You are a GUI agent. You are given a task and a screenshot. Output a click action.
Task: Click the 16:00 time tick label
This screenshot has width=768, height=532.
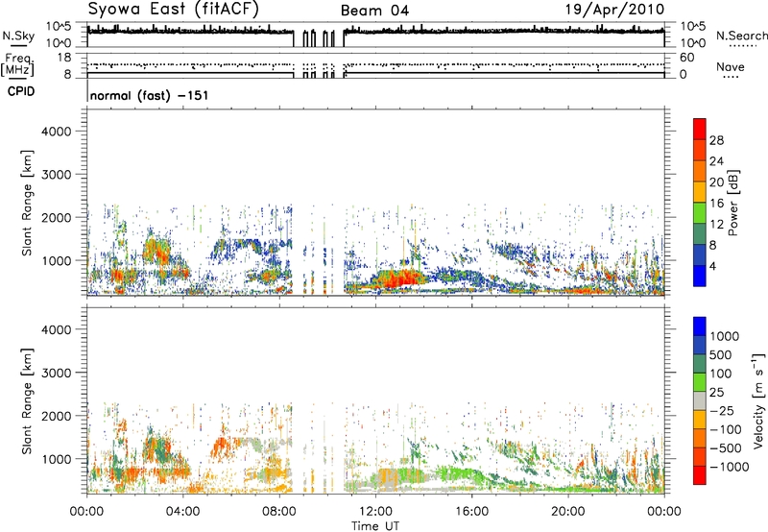[471, 512]
